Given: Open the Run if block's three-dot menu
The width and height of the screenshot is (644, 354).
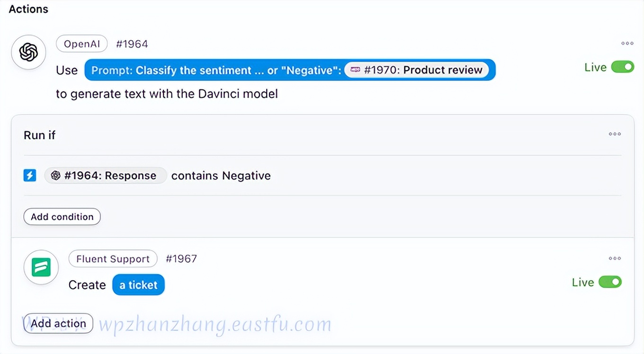Looking at the screenshot, I should click(615, 134).
